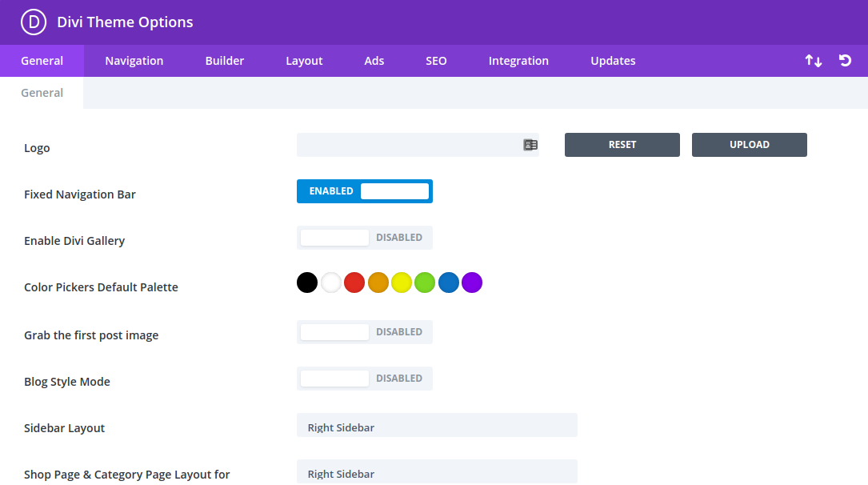Screen dimensions: 868x485
Task: Click the Logo option label
Action: coord(37,148)
